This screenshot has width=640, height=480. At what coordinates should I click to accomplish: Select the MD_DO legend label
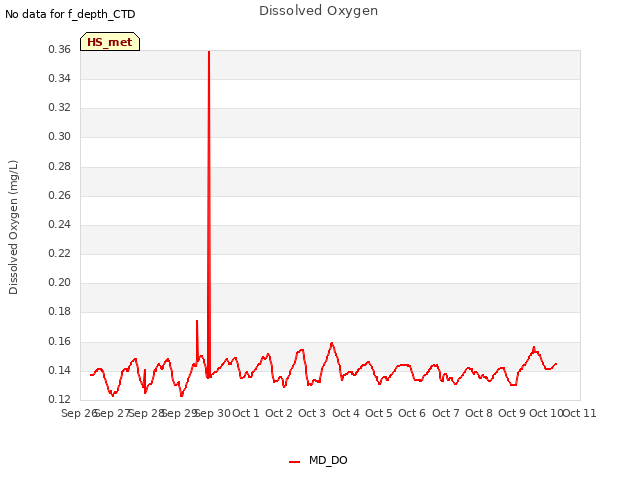[x=328, y=460]
